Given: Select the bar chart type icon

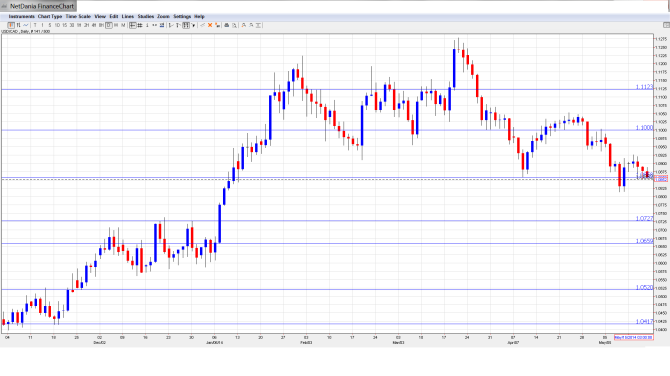Looking at the screenshot, I should click(18, 25).
